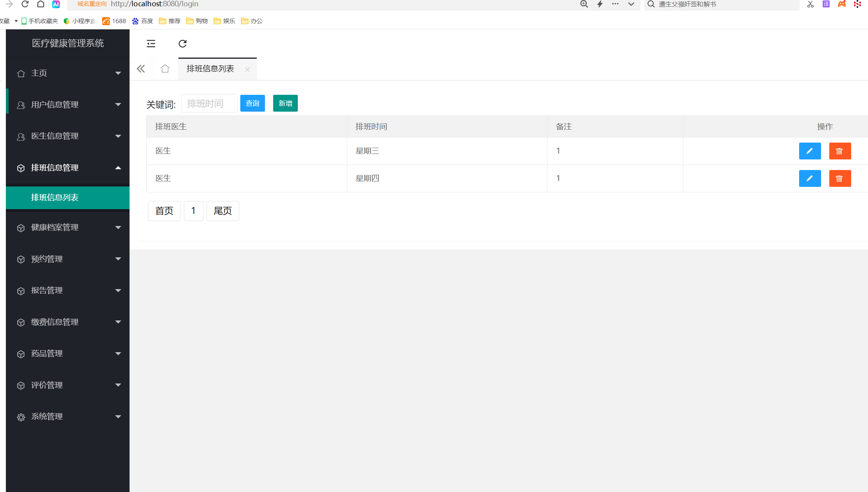Open the browser zoom magnifier icon
Screen dimensions: 868x492
click(584, 4)
